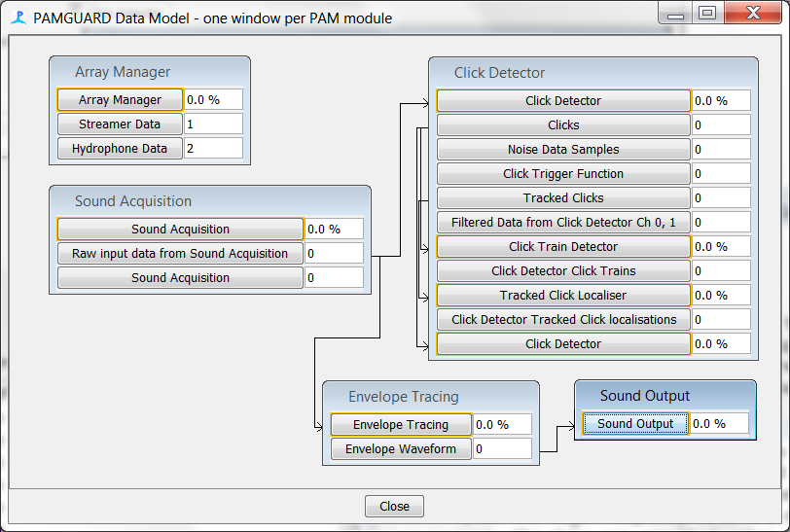Select the Array Manager panel title

123,72
